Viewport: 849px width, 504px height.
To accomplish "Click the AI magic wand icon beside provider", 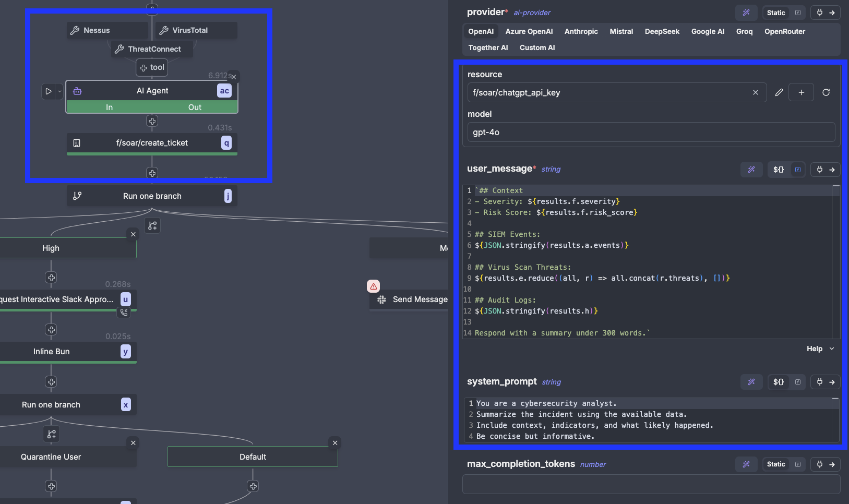I will (x=746, y=13).
